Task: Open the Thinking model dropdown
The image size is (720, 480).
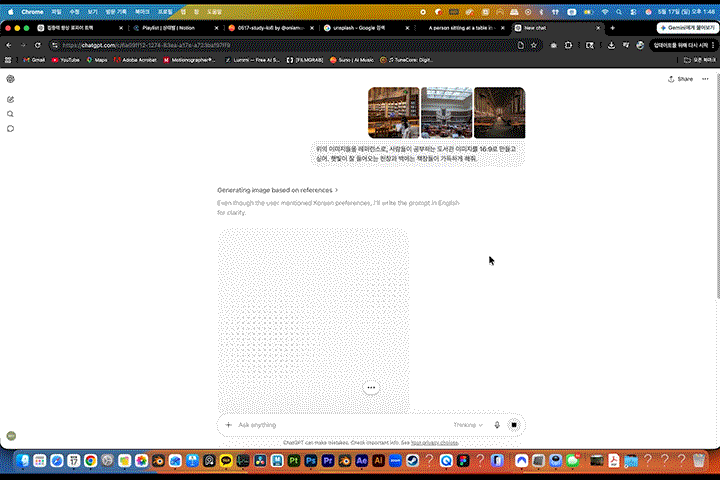Action: click(x=468, y=425)
